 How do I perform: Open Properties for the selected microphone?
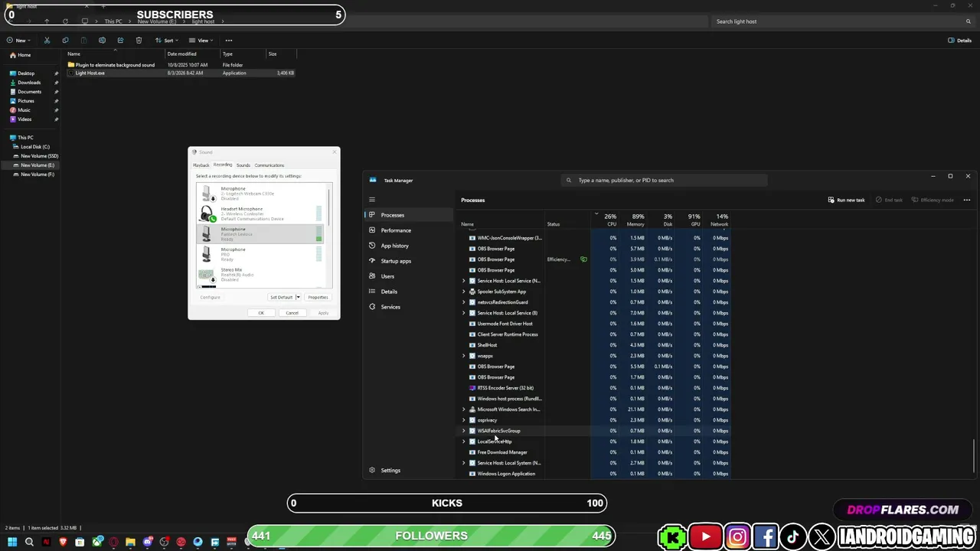(318, 298)
